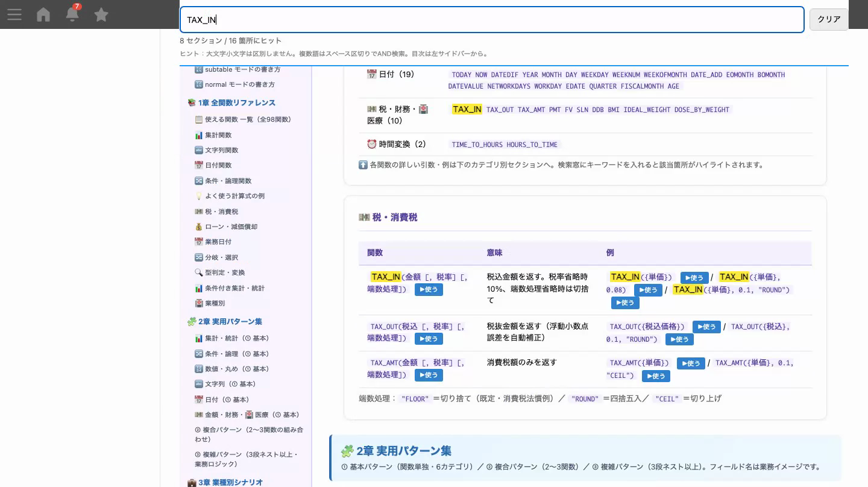Click ▶使う for TAX_AMT CEIL example
Screen dimensions: 868x487
pos(656,376)
